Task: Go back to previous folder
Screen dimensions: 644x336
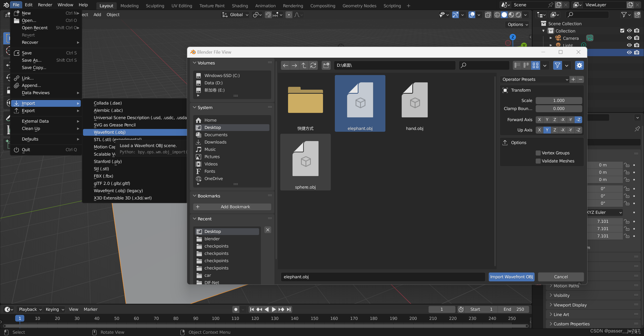Action: click(285, 65)
